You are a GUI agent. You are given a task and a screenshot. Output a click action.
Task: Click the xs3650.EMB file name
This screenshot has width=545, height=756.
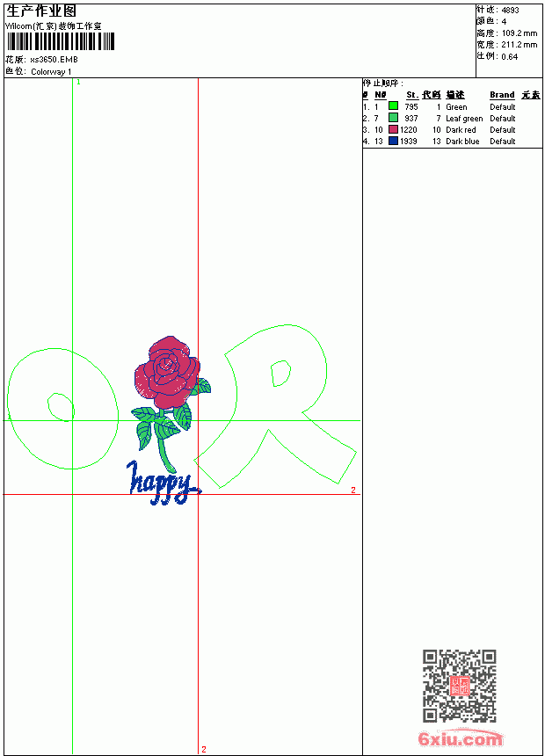point(54,60)
